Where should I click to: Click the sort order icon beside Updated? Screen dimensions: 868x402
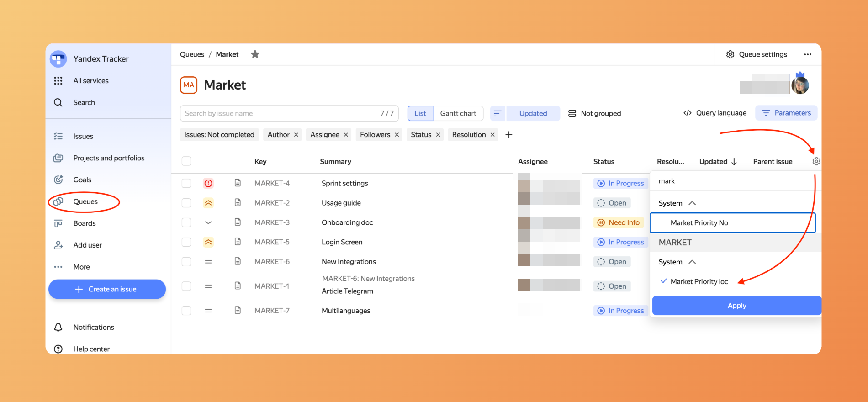pos(498,113)
